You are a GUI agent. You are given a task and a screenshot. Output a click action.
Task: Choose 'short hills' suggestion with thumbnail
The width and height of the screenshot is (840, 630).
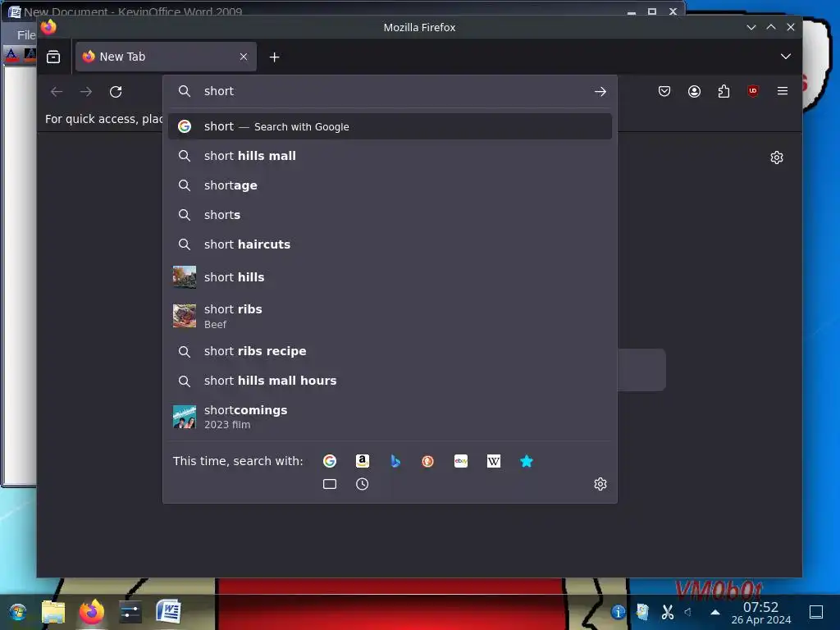pos(390,277)
